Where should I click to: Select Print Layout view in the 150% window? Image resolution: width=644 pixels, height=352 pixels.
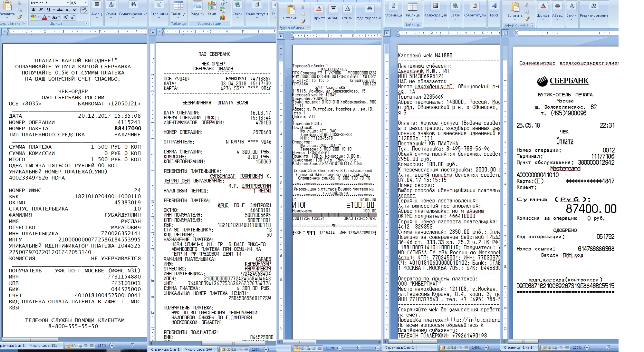tap(68, 346)
